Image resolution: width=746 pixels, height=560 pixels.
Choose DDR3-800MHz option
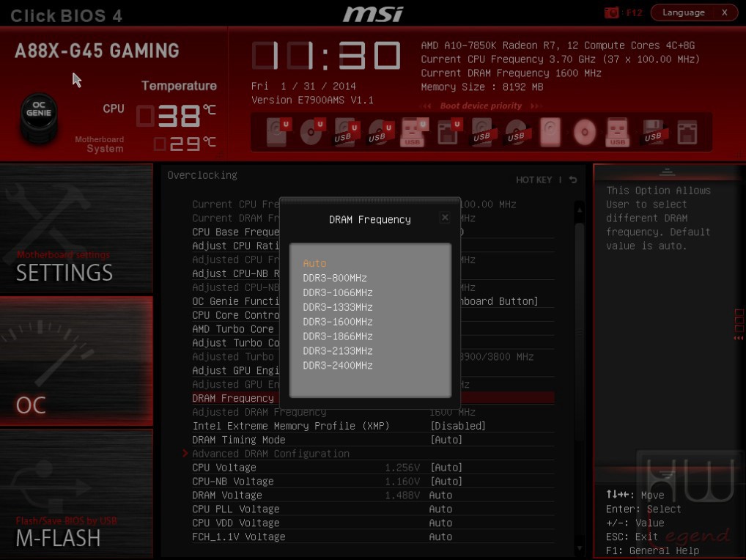coord(335,278)
